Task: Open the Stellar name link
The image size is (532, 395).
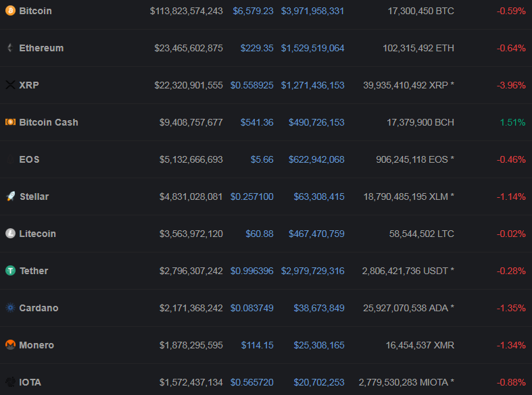Action: click(x=34, y=196)
